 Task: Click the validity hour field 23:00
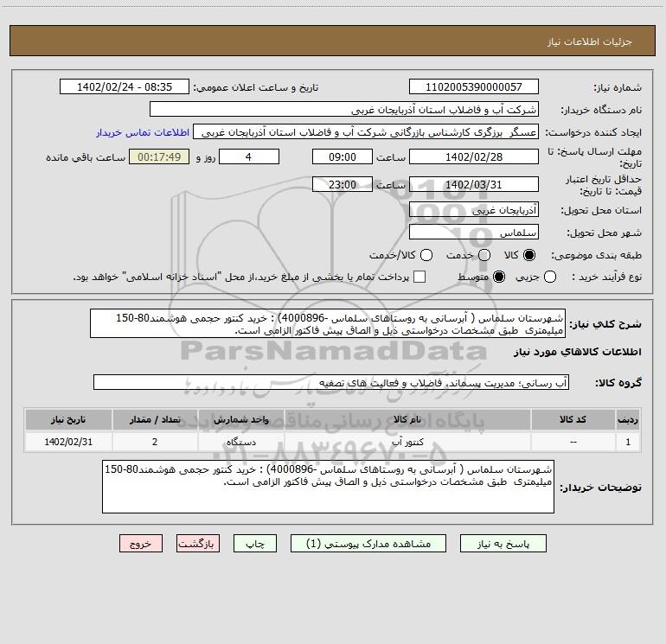click(343, 185)
